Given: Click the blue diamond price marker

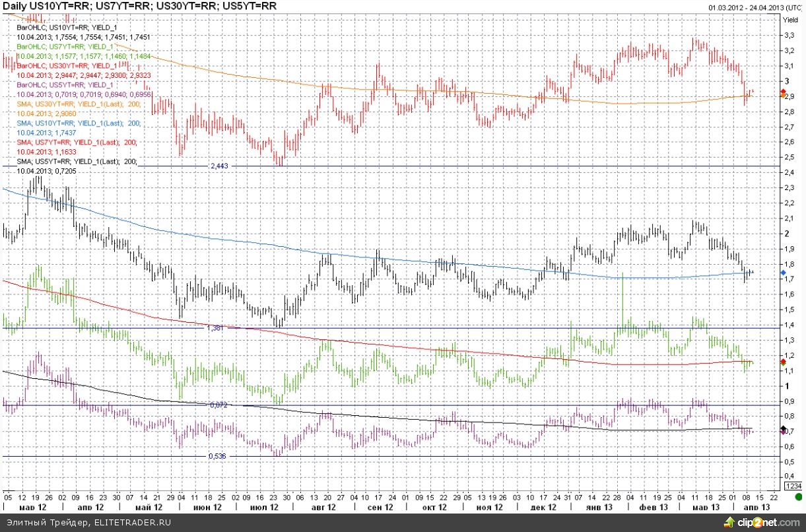Looking at the screenshot, I should click(x=783, y=273).
